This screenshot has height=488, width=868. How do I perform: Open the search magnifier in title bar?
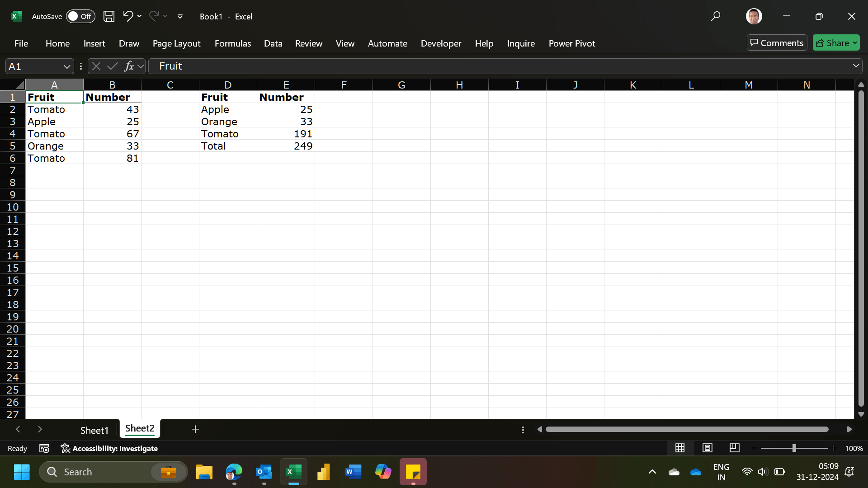pos(715,16)
